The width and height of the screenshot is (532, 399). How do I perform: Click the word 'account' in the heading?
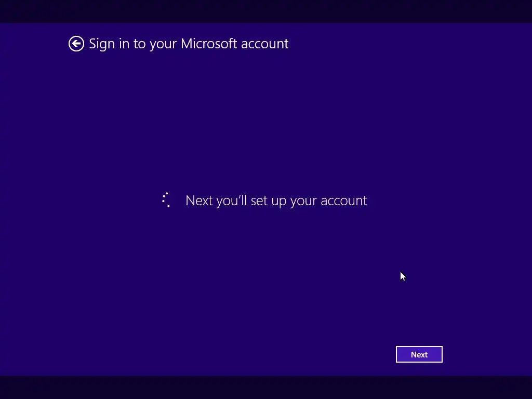[x=265, y=44]
